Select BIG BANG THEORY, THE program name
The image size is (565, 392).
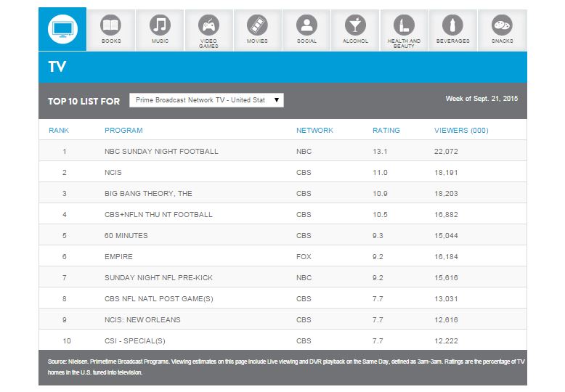coord(148,194)
